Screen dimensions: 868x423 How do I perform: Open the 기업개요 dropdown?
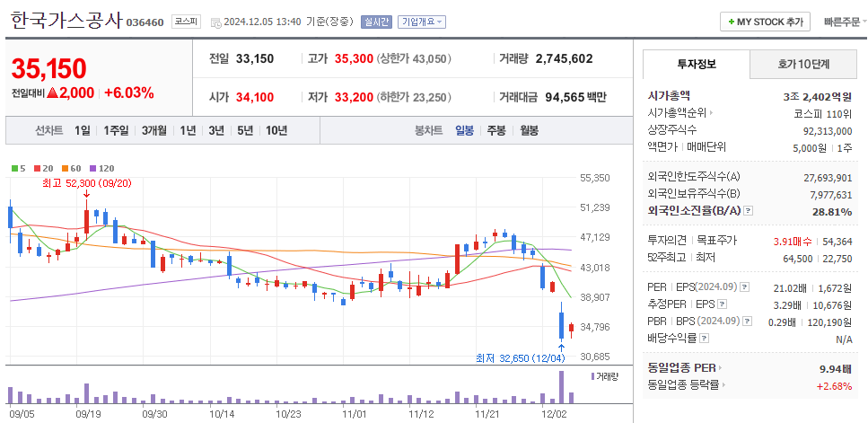coord(422,22)
